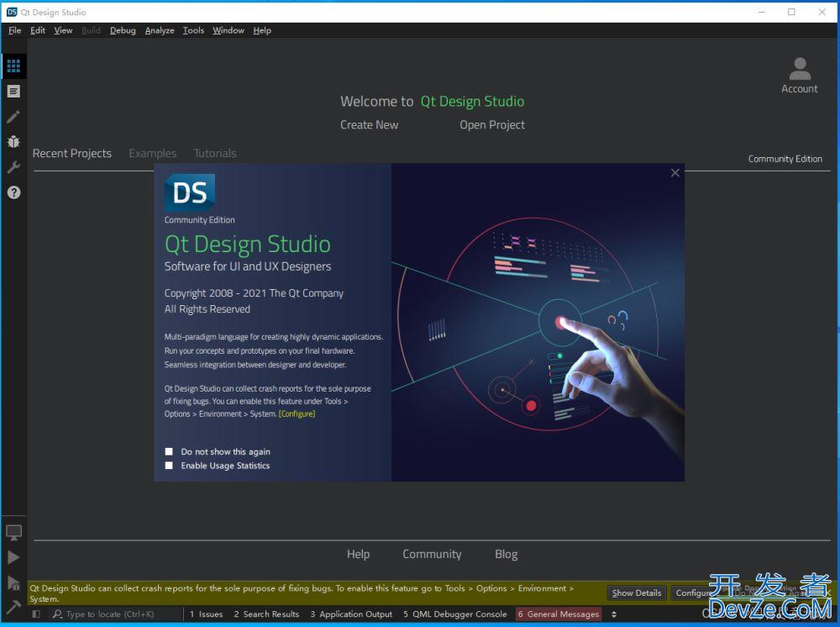840x627 pixels.
Task: Open the Blog link at bottom
Action: [507, 554]
